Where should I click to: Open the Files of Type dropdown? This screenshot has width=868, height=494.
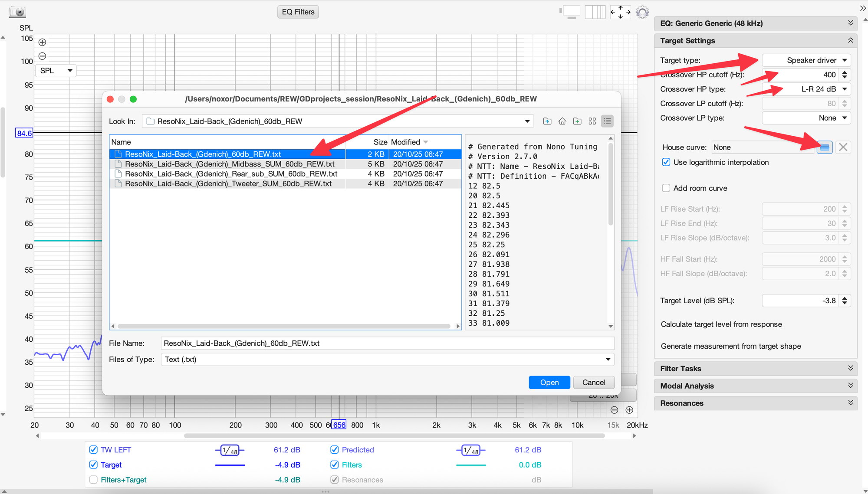point(387,360)
